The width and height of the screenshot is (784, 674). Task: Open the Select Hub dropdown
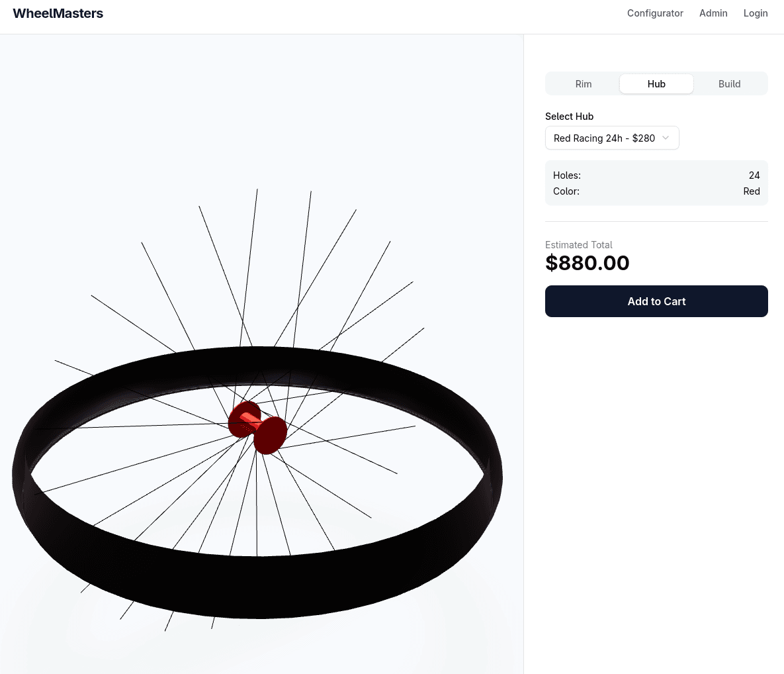pos(611,138)
